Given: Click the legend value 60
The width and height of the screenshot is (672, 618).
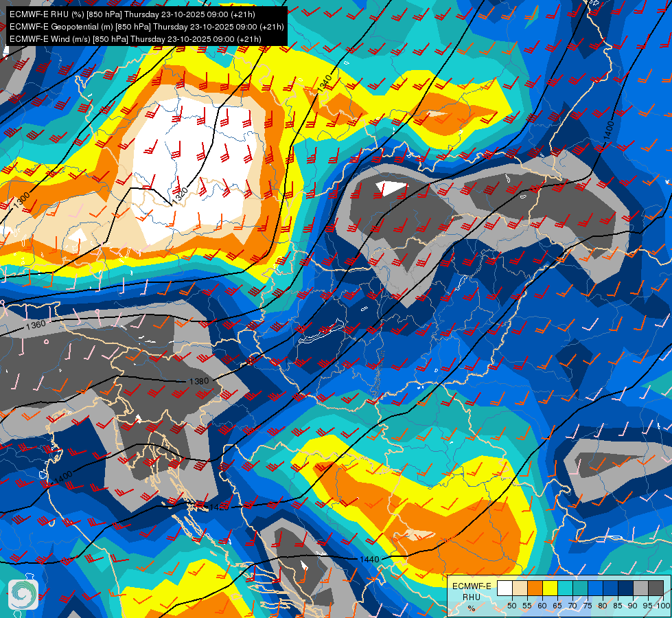Looking at the screenshot, I should pyautogui.click(x=542, y=606).
